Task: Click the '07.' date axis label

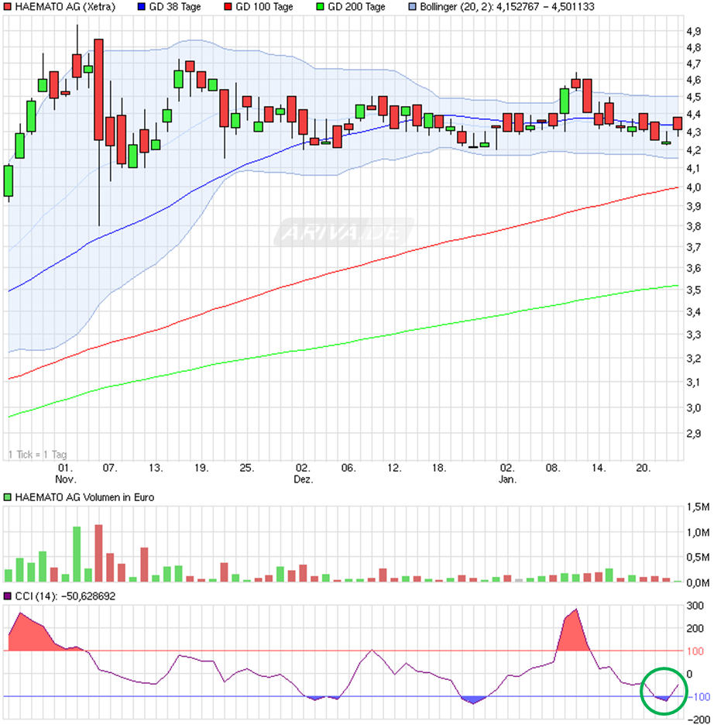Action: [x=110, y=468]
